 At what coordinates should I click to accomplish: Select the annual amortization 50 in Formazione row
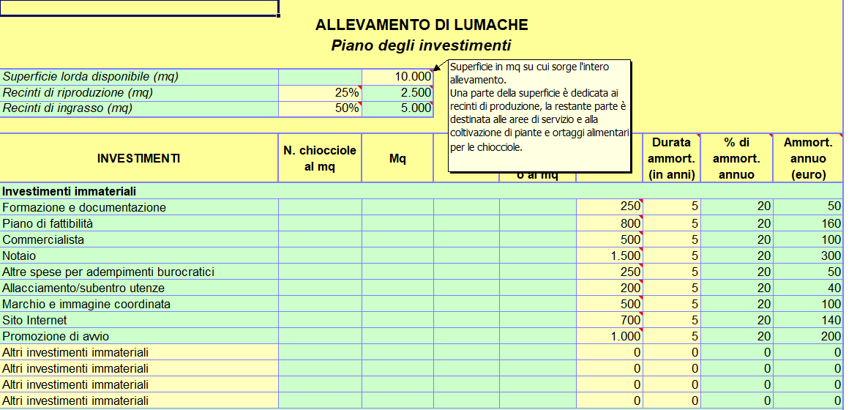coord(808,208)
